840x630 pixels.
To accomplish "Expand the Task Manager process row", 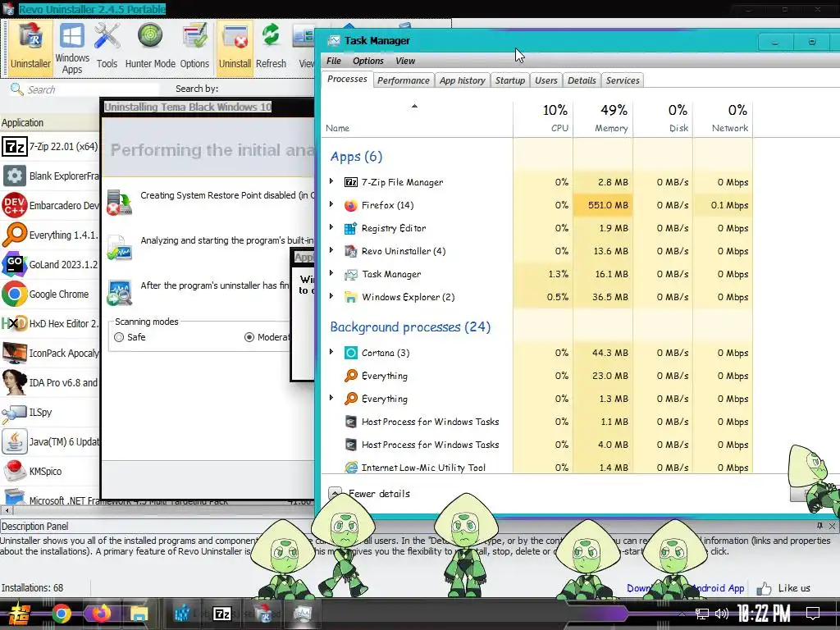I will (331, 273).
